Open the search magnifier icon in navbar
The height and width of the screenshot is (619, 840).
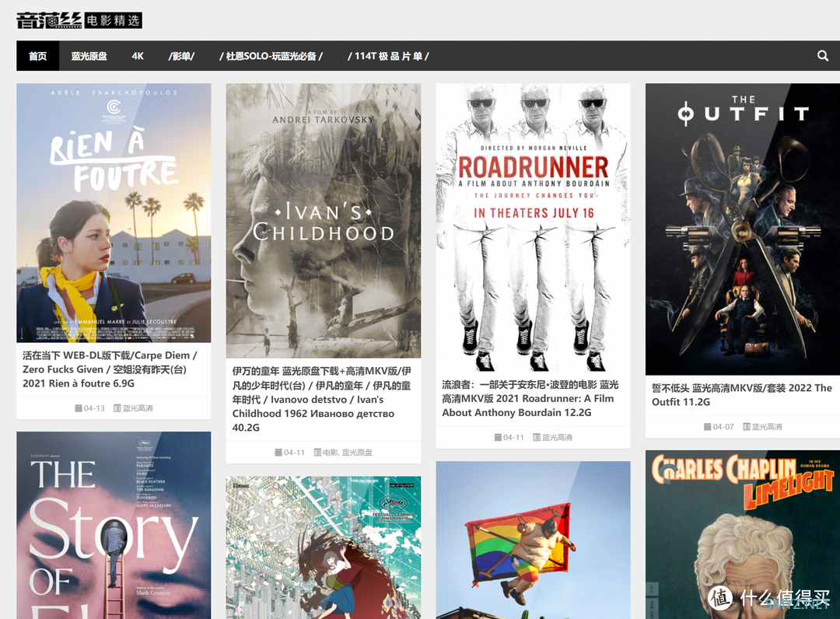(x=822, y=56)
